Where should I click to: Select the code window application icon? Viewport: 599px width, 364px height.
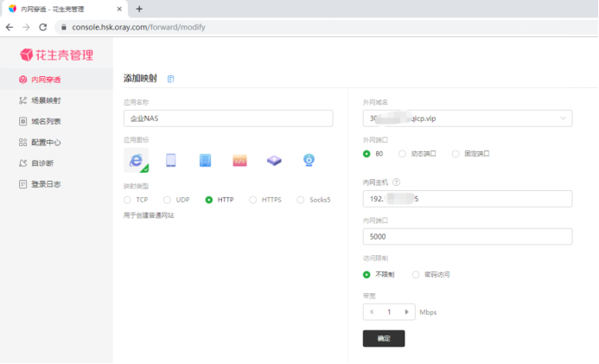click(x=239, y=160)
